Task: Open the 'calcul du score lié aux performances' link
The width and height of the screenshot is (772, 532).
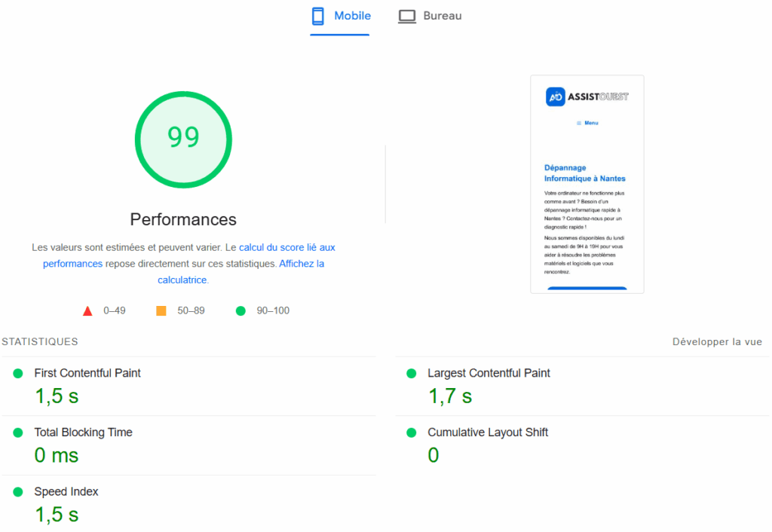Action: coord(286,247)
